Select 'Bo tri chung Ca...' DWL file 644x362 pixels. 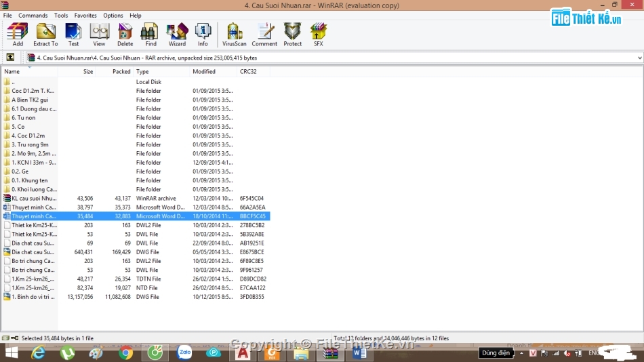tap(136, 270)
